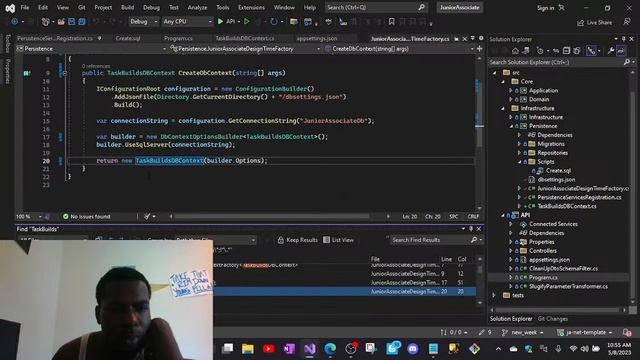Click the Open File toolbar icon

point(61,22)
